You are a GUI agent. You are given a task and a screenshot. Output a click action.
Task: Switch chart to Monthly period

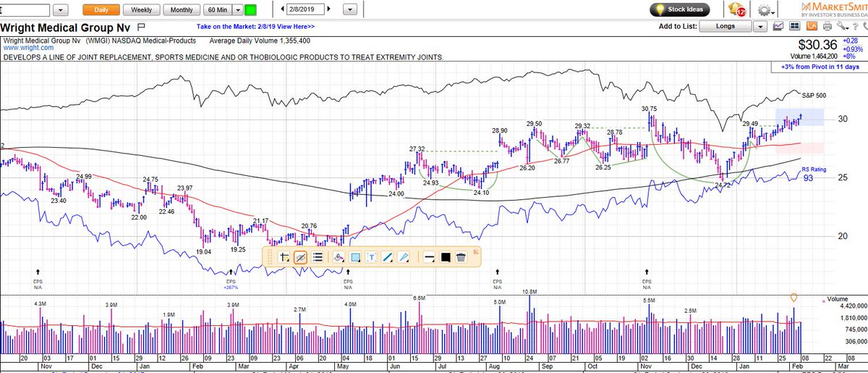point(182,10)
